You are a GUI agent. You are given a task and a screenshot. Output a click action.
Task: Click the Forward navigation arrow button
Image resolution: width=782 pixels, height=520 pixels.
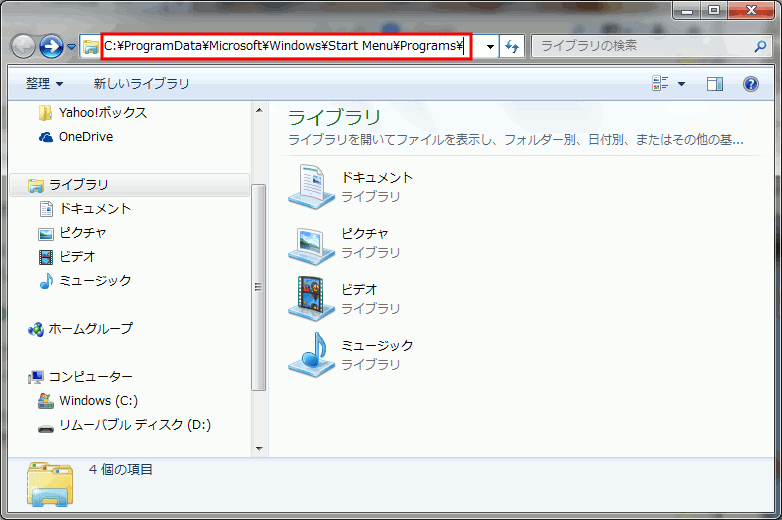coord(51,46)
